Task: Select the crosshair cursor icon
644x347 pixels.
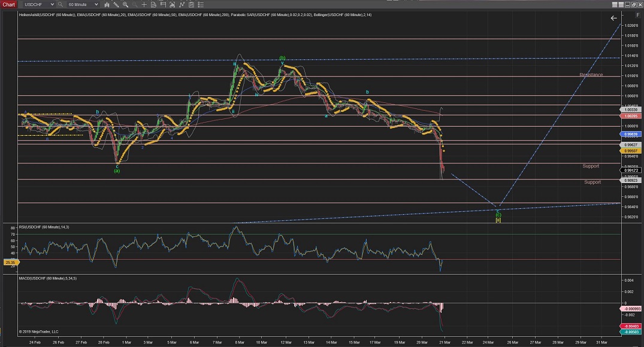Action: [144, 4]
